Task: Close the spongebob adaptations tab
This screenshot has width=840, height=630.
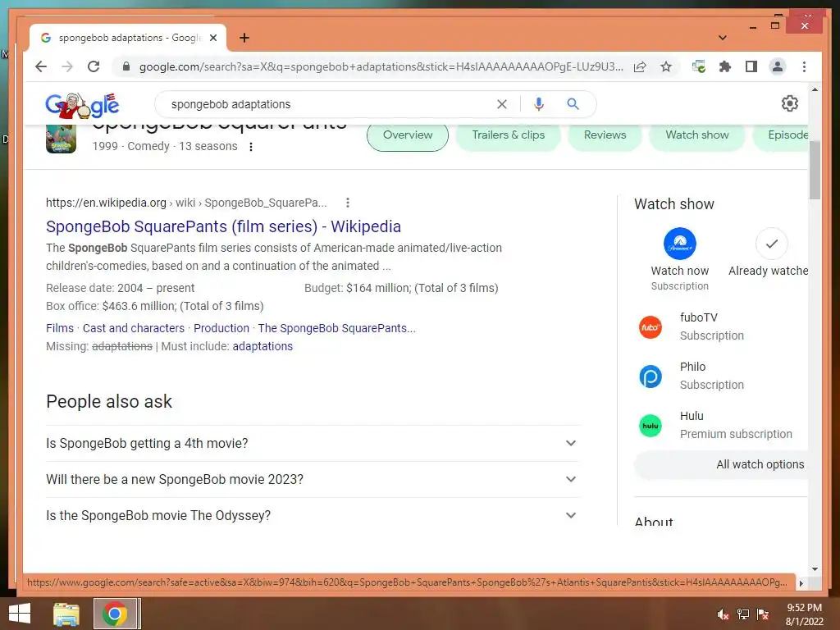Action: 213,38
